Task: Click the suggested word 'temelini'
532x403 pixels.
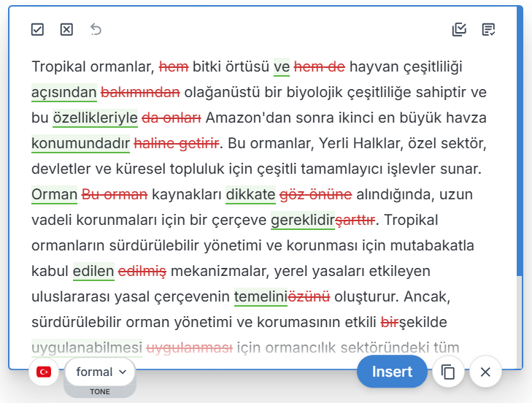Action: 261,297
